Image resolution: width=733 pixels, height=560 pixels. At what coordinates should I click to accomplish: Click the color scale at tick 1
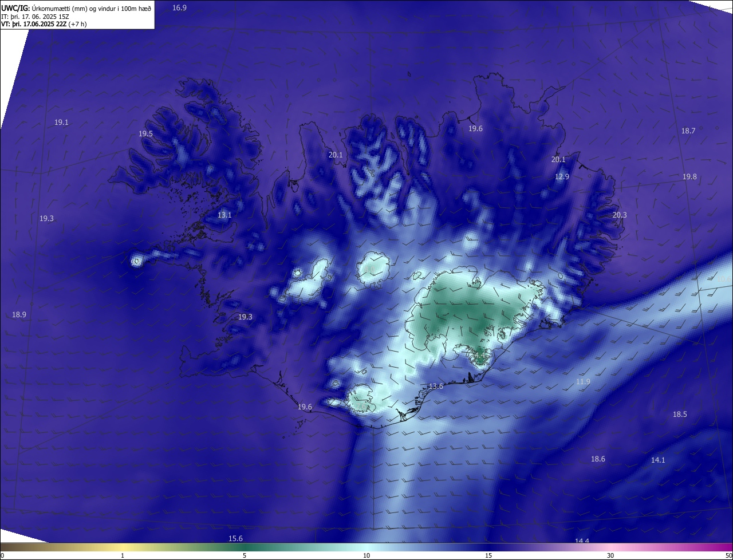(x=123, y=555)
